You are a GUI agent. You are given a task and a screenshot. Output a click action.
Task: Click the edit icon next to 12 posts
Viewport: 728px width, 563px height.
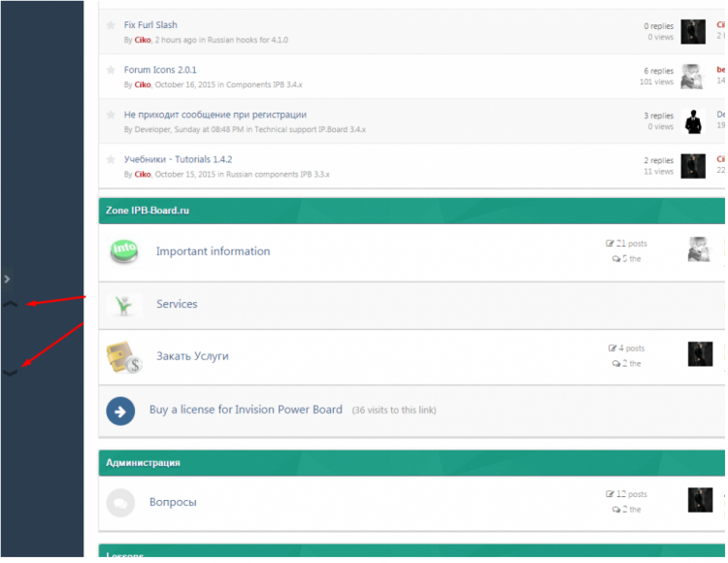[610, 494]
